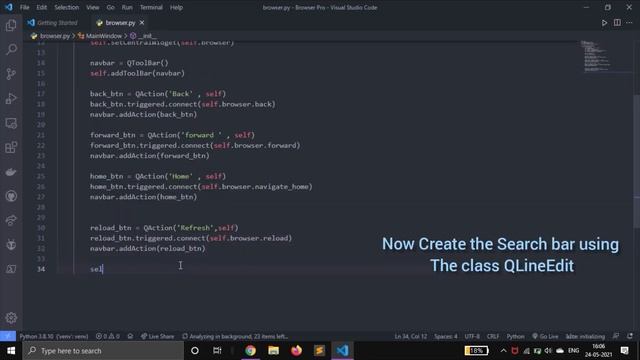Viewport: 640px width, 360px height.
Task: Select Python 3.8.10 interpreter in status bar
Action: click(x=54, y=336)
